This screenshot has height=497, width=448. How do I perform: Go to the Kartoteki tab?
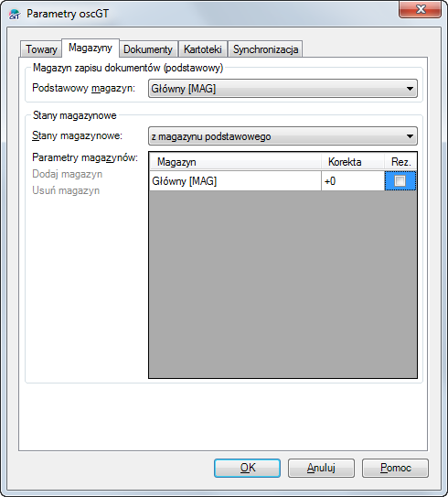(x=202, y=49)
